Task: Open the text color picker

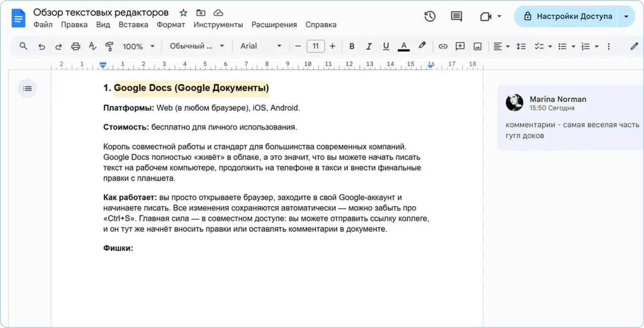Action: tap(403, 46)
